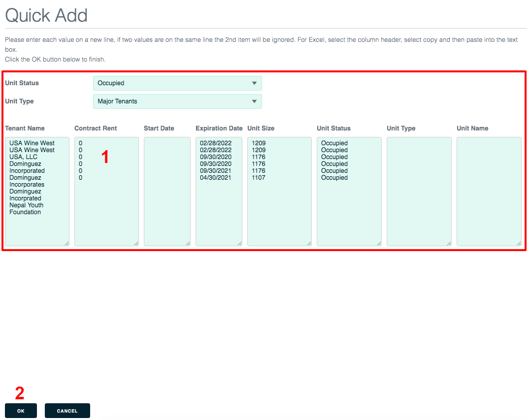Dismiss Quick Add with the Cancel button
This screenshot has height=420, width=531.
[67, 411]
